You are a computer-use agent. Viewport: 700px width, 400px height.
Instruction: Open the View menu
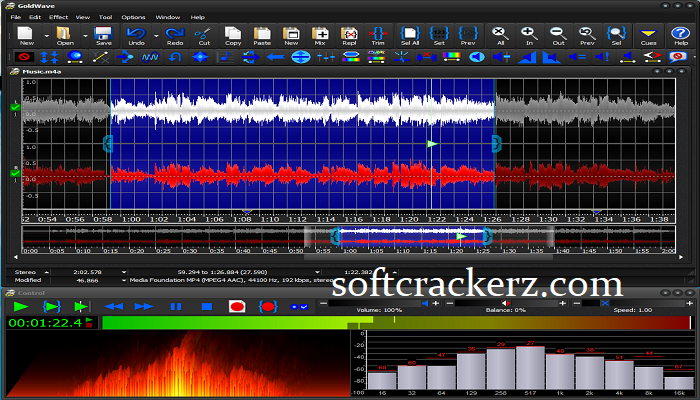point(83,17)
